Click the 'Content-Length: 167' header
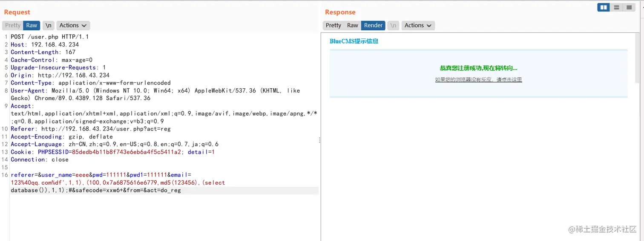The image size is (644, 241). [x=43, y=52]
